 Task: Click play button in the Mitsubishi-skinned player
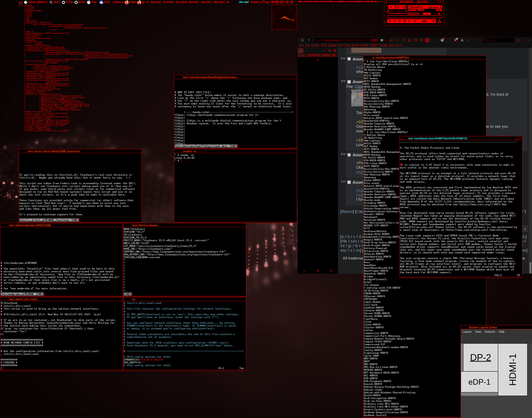(x=395, y=21)
